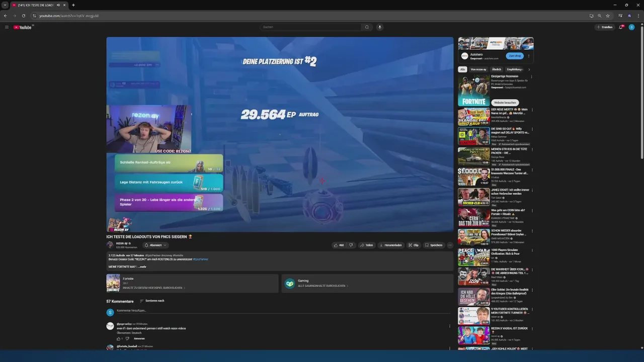
Task: Select the Empfehlungen filter chip
Action: pos(515,69)
